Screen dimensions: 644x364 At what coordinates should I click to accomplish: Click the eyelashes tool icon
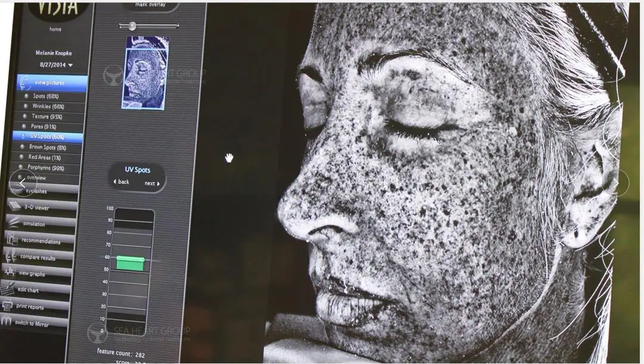click(17, 191)
